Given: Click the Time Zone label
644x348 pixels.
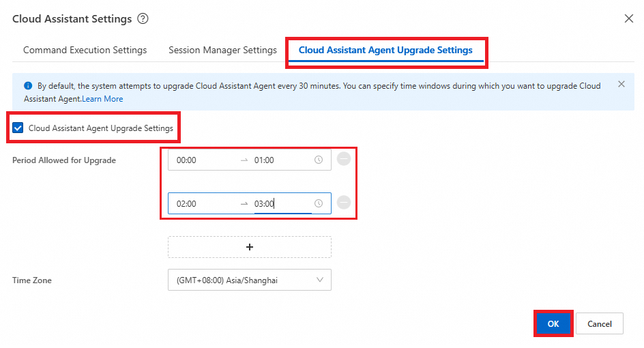Looking at the screenshot, I should point(32,280).
